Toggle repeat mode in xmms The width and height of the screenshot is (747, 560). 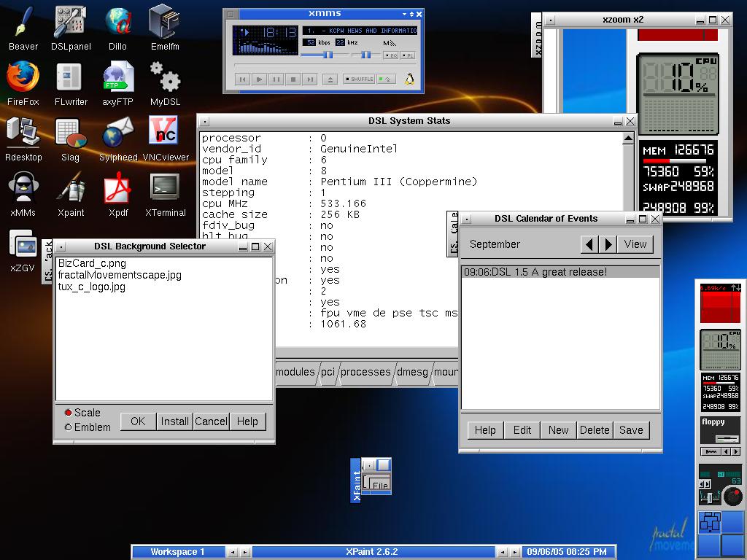(387, 79)
